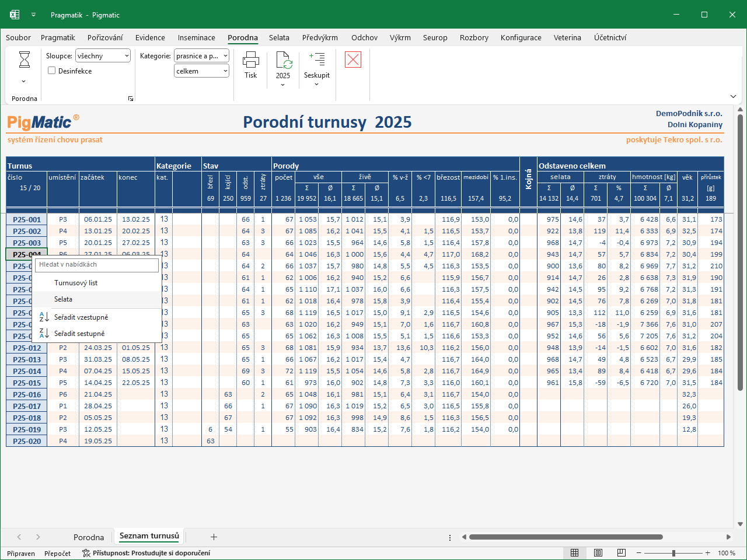The width and height of the screenshot is (747, 560).
Task: Collapse the ribbon with the chevron
Action: coord(733,96)
